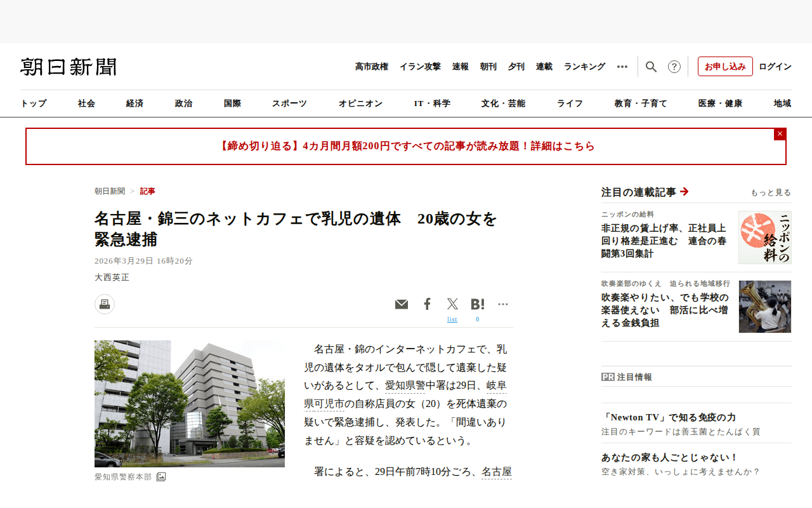Select the トップ navigation tab
The height and width of the screenshot is (508, 812).
34,104
